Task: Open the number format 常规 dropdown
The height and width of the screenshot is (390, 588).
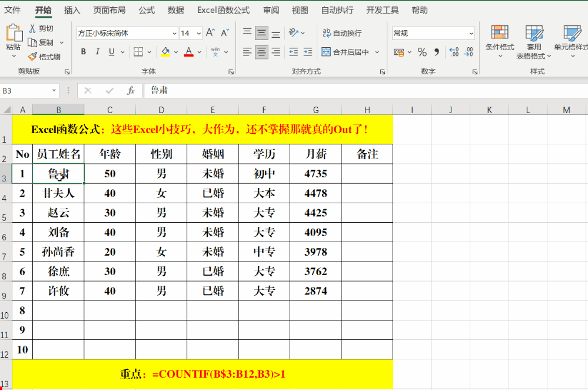Action: pyautogui.click(x=471, y=34)
